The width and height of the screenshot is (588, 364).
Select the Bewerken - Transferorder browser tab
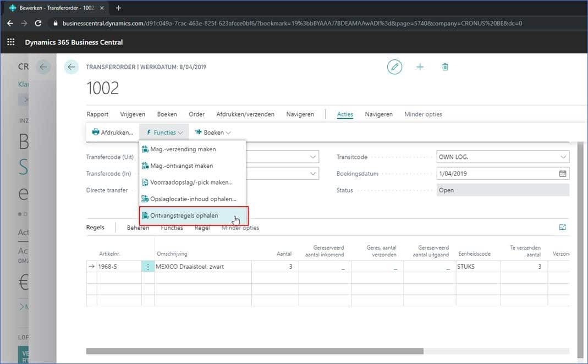coord(56,8)
